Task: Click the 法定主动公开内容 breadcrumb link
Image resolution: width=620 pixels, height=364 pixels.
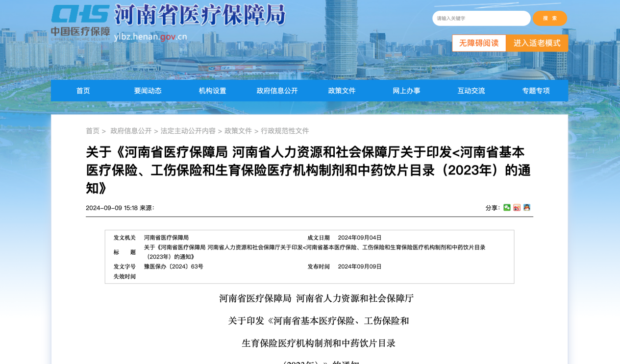Action: point(188,131)
